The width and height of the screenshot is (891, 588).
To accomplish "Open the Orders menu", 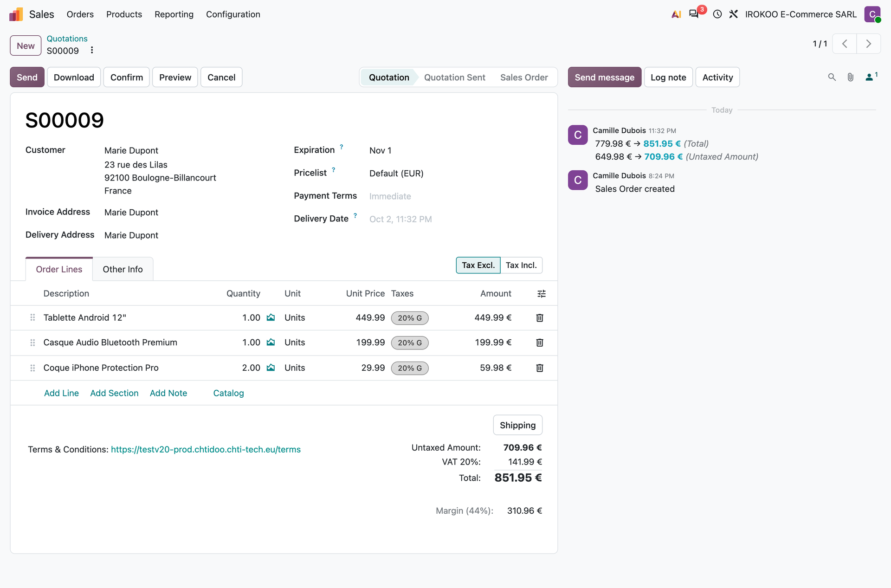I will point(80,14).
